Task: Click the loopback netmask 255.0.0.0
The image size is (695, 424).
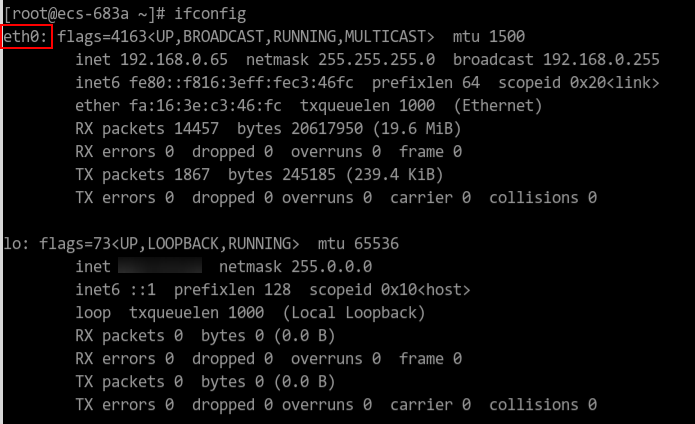Action: pyautogui.click(x=332, y=267)
